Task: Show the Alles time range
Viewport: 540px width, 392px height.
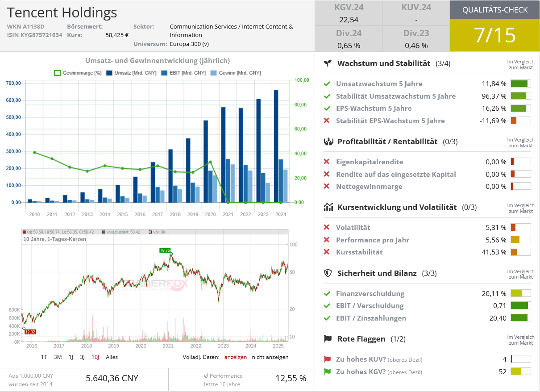Action: (112, 357)
